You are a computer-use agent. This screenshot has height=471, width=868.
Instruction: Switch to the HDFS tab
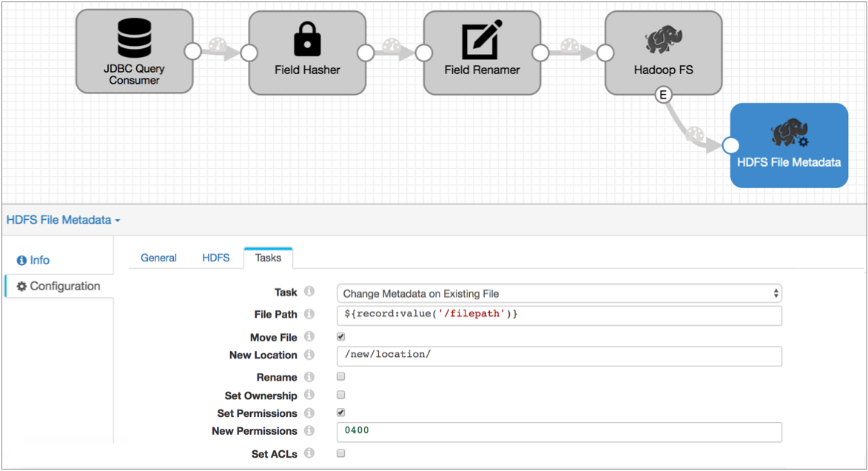click(216, 258)
